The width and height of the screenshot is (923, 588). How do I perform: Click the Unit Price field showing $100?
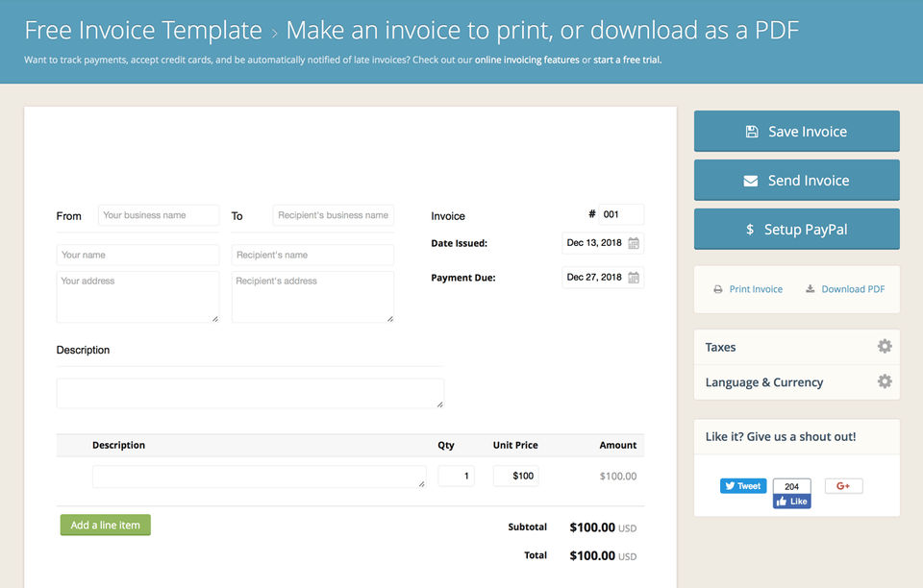(515, 476)
